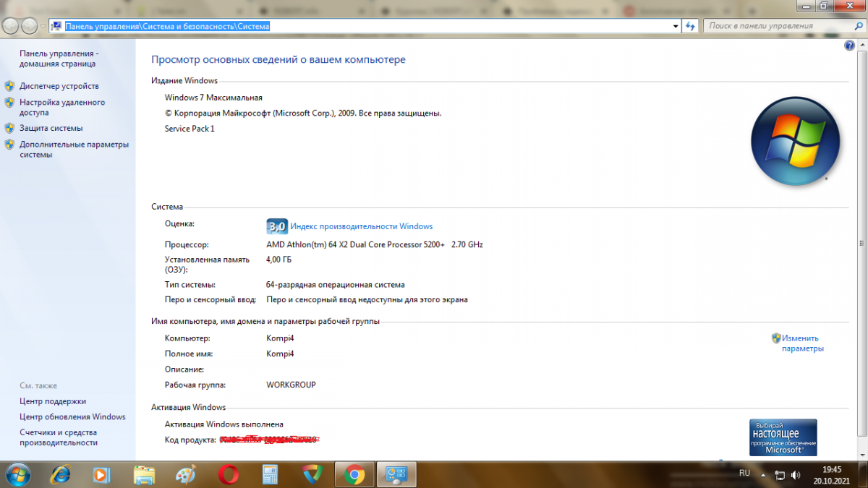
Task: Click the Индекс производительности Windows link
Action: [361, 226]
